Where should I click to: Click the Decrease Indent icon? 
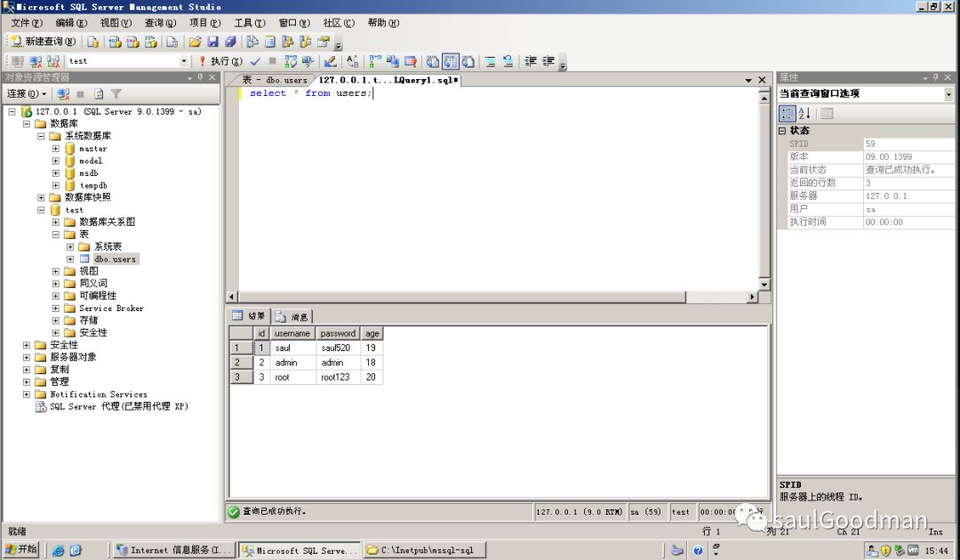[x=530, y=61]
